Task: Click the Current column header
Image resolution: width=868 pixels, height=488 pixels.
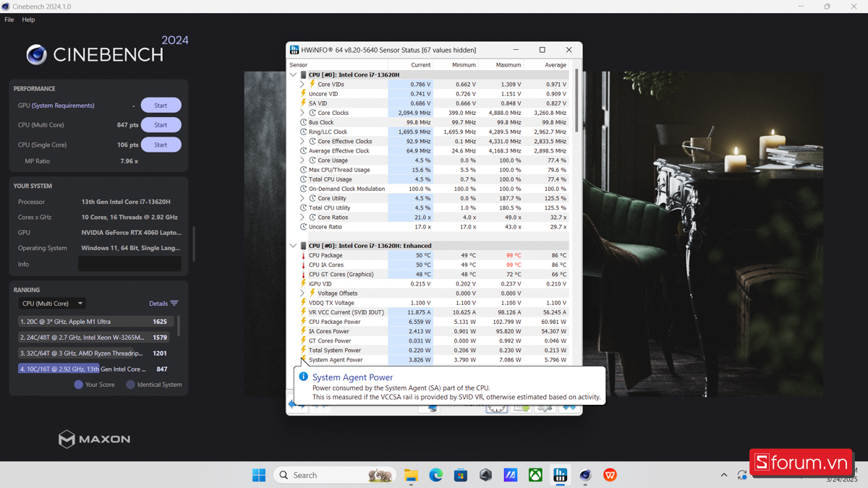Action: point(411,65)
